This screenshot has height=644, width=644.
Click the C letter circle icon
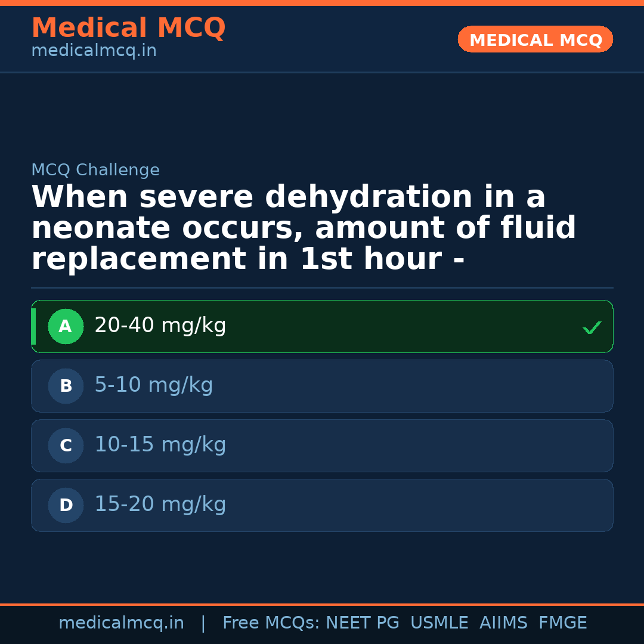(66, 446)
